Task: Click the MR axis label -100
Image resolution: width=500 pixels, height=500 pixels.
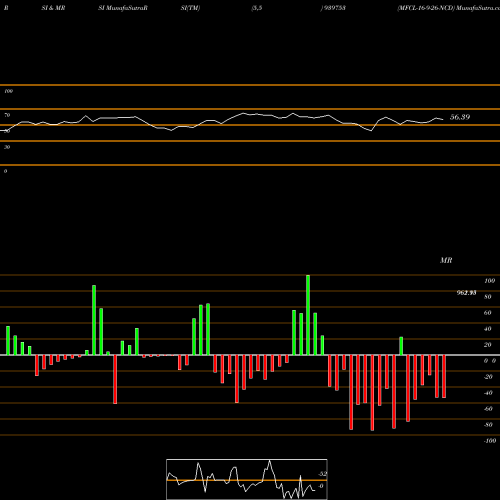Action: pos(490,441)
